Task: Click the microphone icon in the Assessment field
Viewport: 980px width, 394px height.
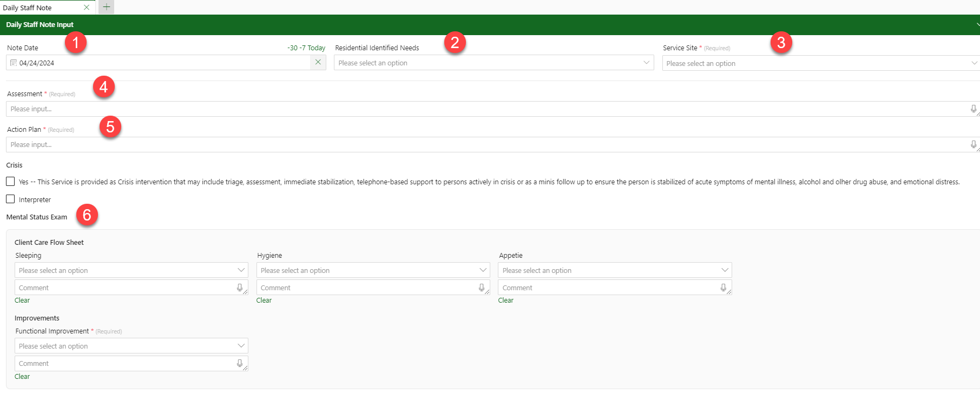Action: tap(974, 109)
